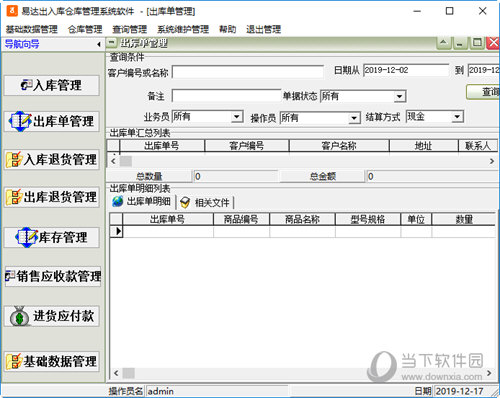This screenshot has width=500, height=398.
Task: Open 仓库管理 menu
Action: tap(85, 29)
